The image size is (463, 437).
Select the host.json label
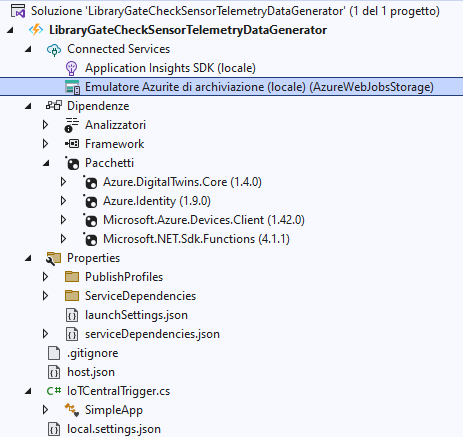(x=91, y=372)
